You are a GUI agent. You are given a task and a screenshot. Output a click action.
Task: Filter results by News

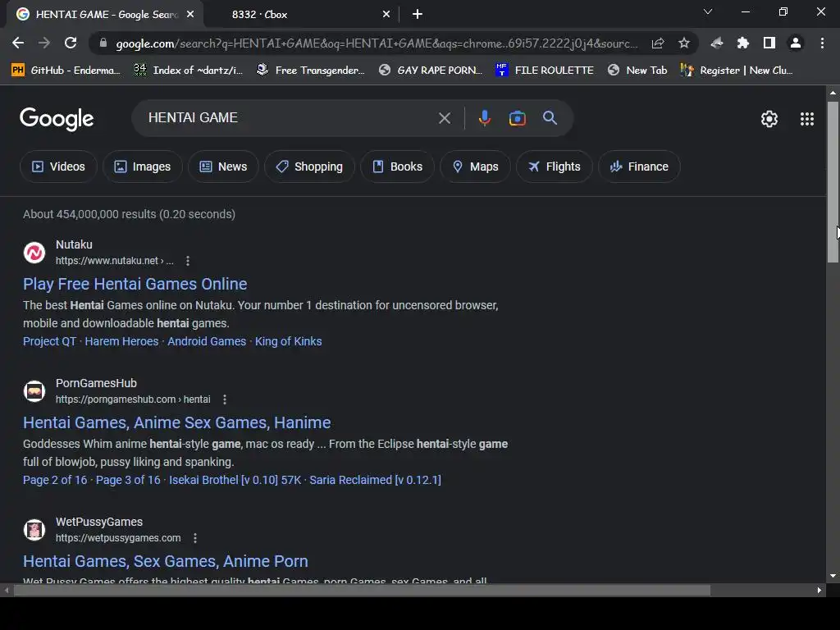pyautogui.click(x=223, y=167)
